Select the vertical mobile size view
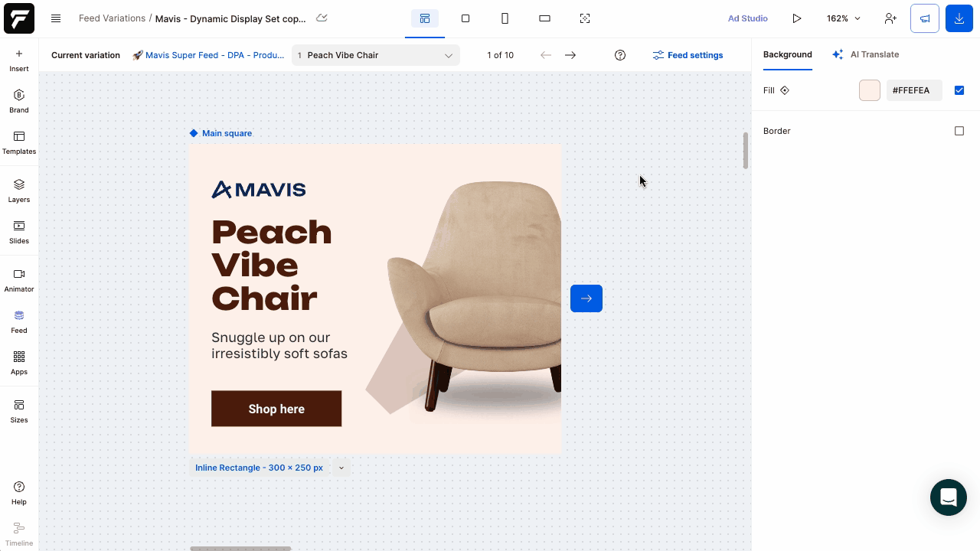The image size is (980, 551). 505,18
